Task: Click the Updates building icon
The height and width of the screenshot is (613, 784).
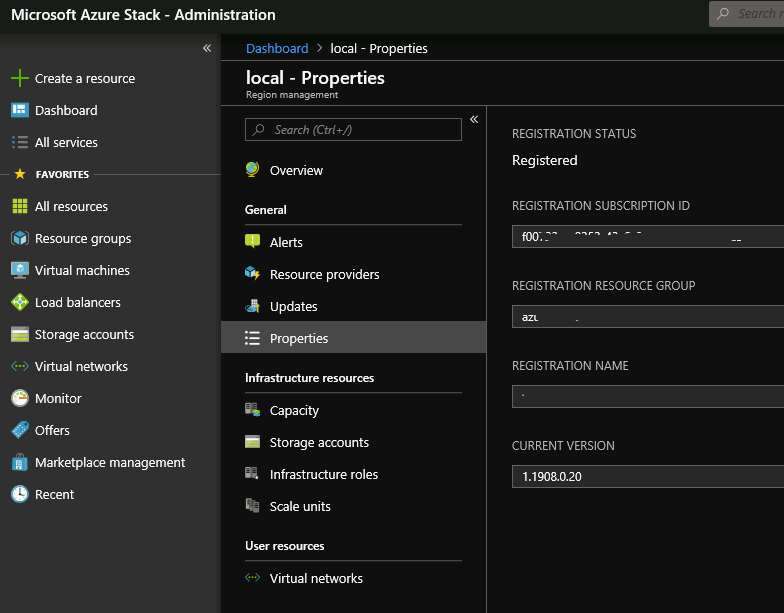Action: (x=252, y=306)
